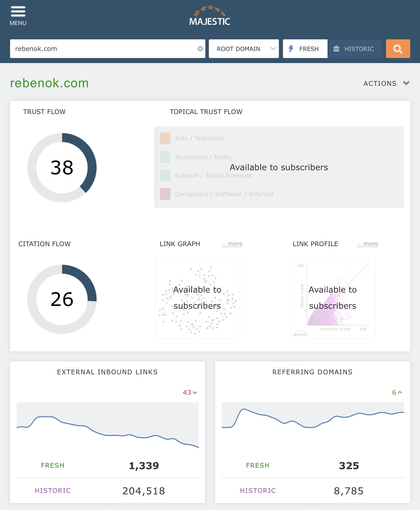Click HISTORIC label under Referring Domains

pyautogui.click(x=258, y=491)
